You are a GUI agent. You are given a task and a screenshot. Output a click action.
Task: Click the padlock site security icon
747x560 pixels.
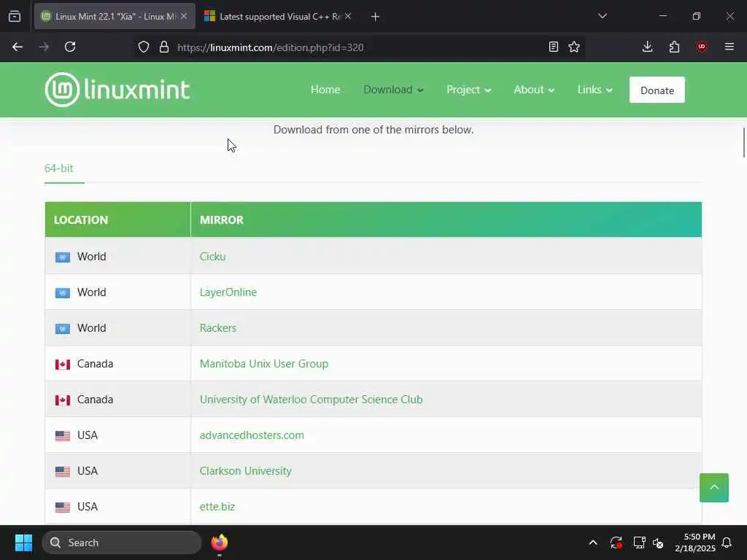click(x=164, y=47)
